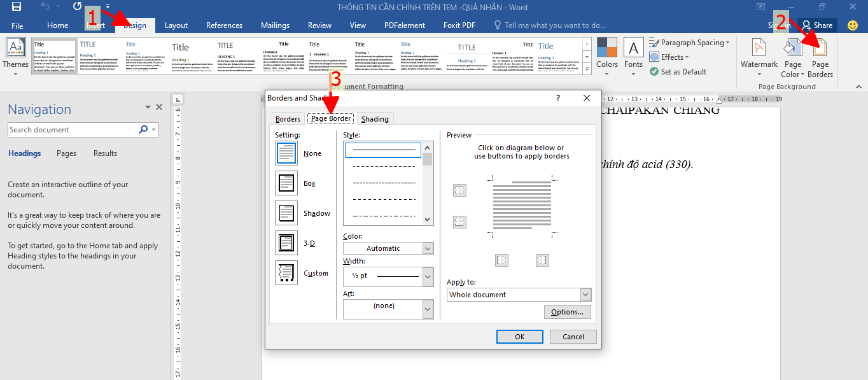Open the Review ribbon tab

(x=319, y=25)
